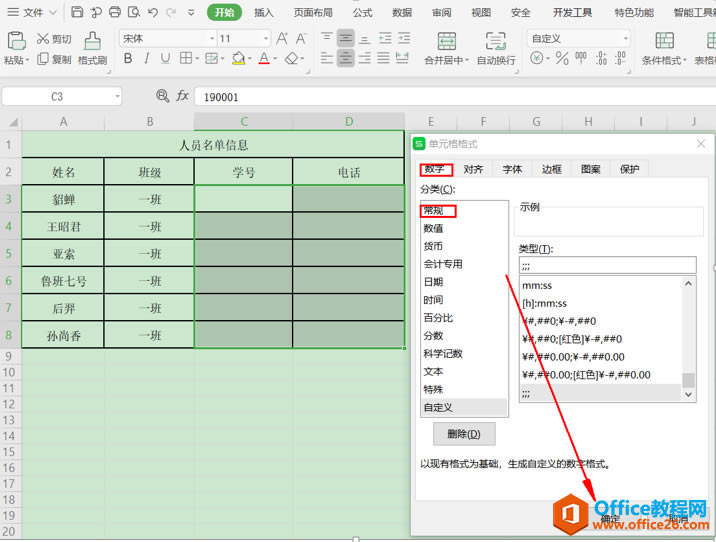Click the Center horizontal alignment icon
The image size is (716, 542).
pos(346,58)
